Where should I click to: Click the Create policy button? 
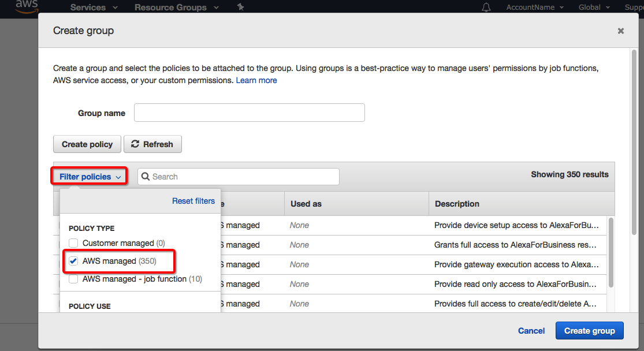click(x=87, y=144)
